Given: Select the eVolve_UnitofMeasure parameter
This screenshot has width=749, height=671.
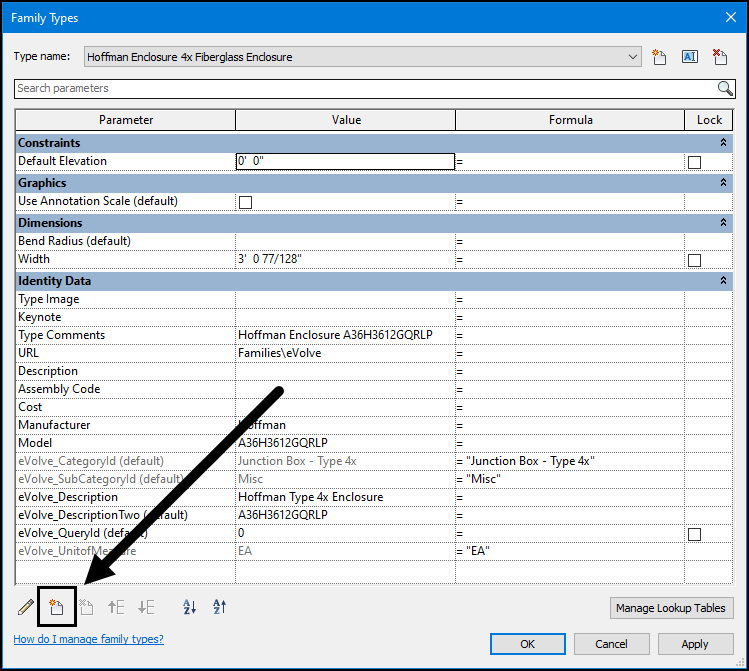Looking at the screenshot, I should (x=126, y=551).
